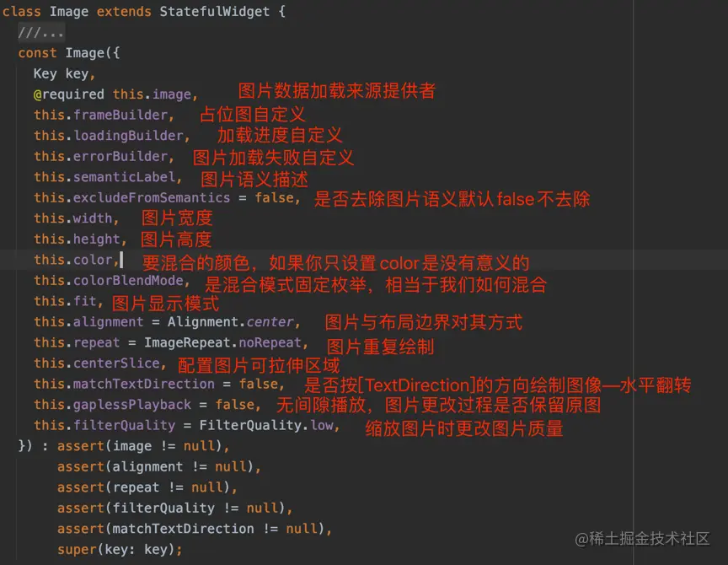This screenshot has height=565, width=728.
Task: Click 'assert(filterQuality != null),' line
Action: [174, 508]
